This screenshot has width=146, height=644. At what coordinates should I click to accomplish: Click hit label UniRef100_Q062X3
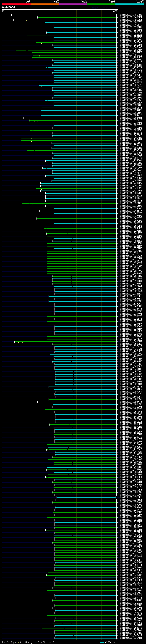click(131, 82)
